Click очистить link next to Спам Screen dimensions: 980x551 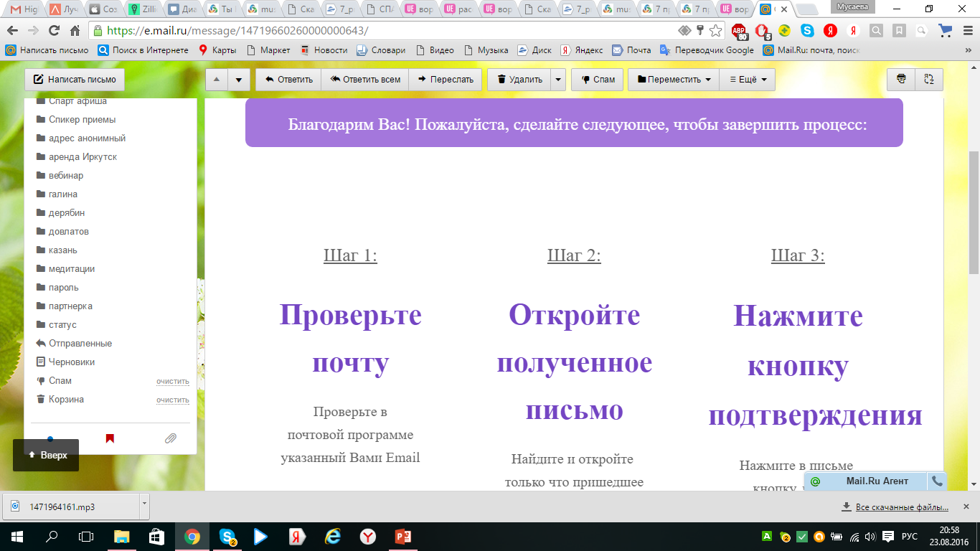pyautogui.click(x=172, y=381)
